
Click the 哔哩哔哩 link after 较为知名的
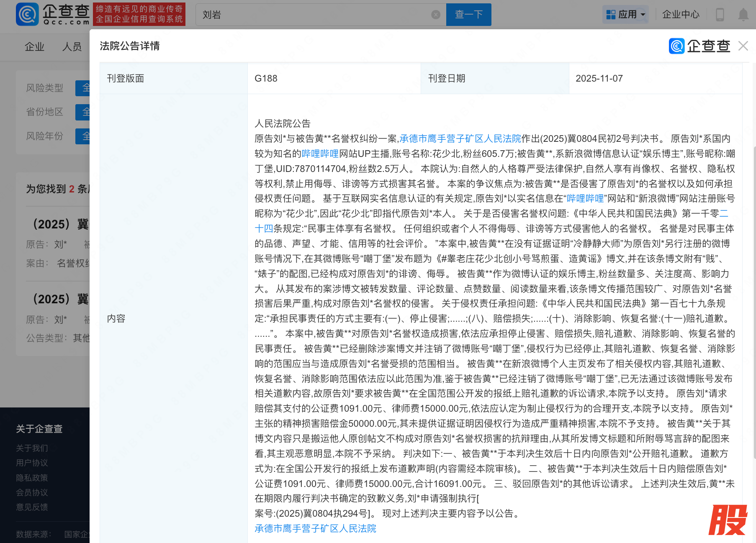(320, 154)
